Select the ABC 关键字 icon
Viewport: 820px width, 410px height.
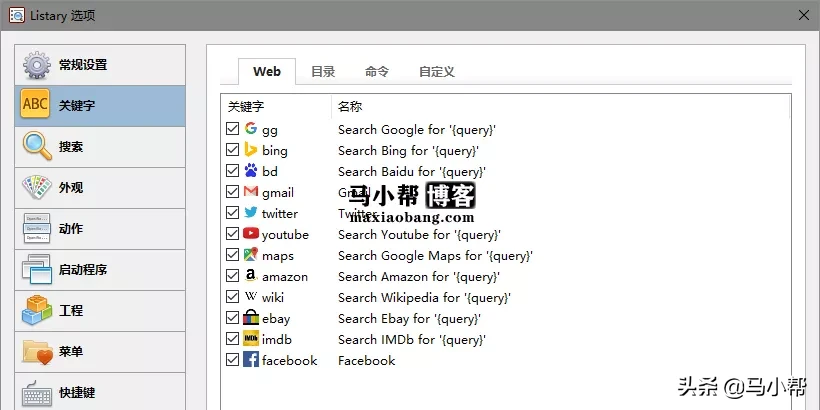[36, 104]
